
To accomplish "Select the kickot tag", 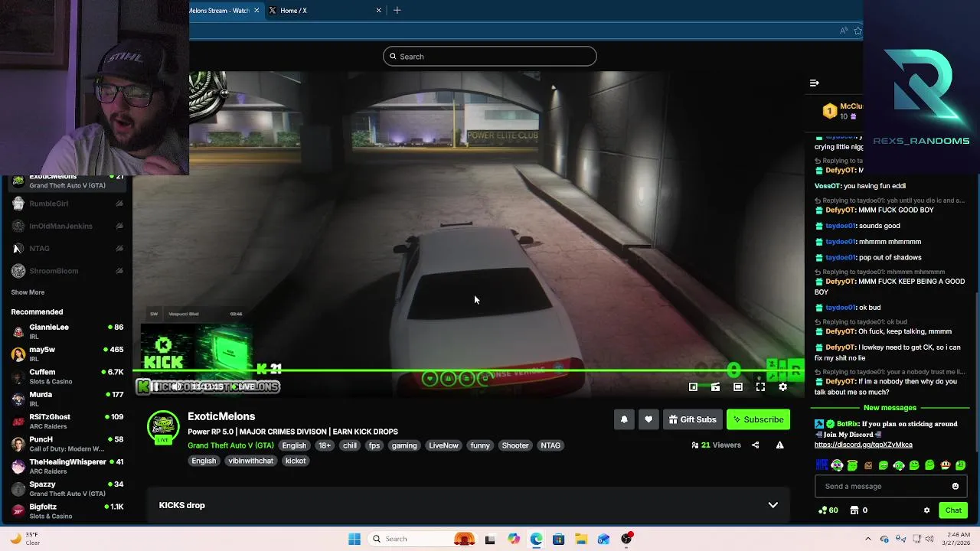I will [x=296, y=461].
